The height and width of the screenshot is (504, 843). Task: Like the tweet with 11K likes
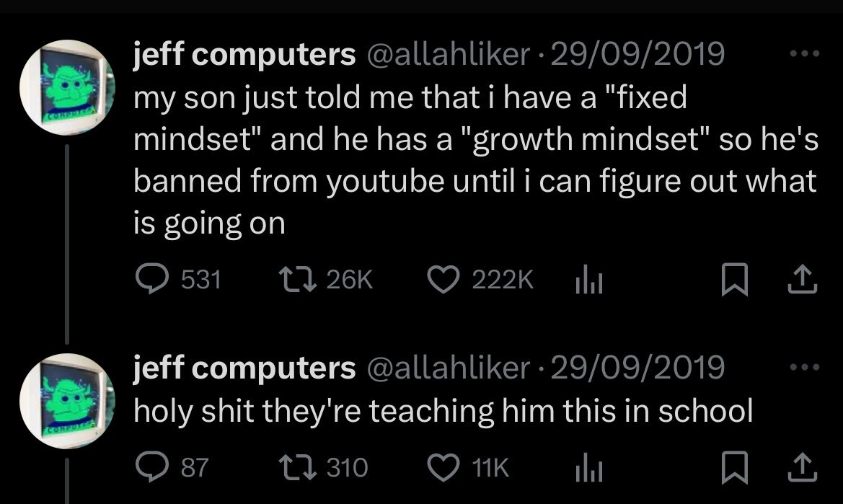click(443, 467)
